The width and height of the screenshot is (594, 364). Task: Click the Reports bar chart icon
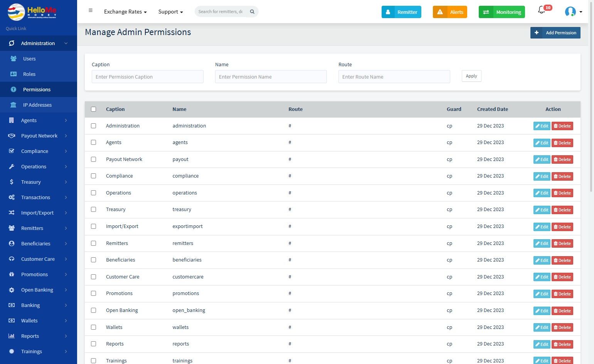point(12,336)
